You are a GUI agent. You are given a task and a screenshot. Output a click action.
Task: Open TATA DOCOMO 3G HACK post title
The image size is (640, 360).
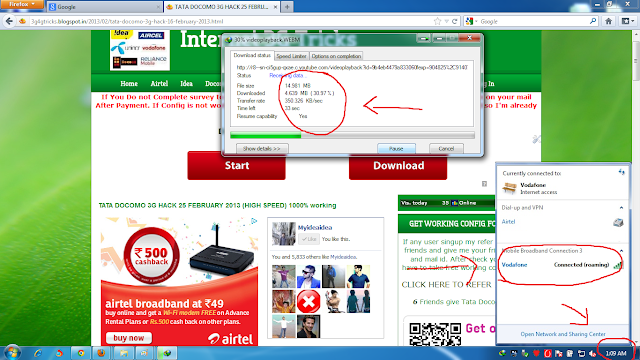point(217,206)
